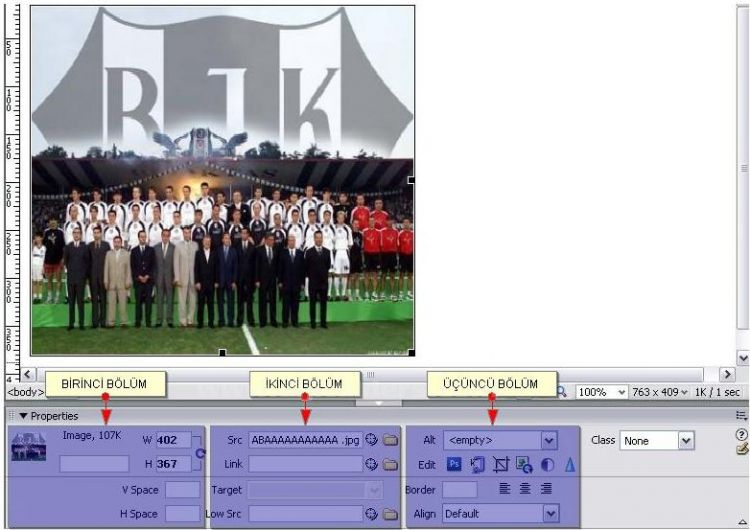Select the Crop tool in Edit row
The width and height of the screenshot is (750, 530).
(500, 464)
